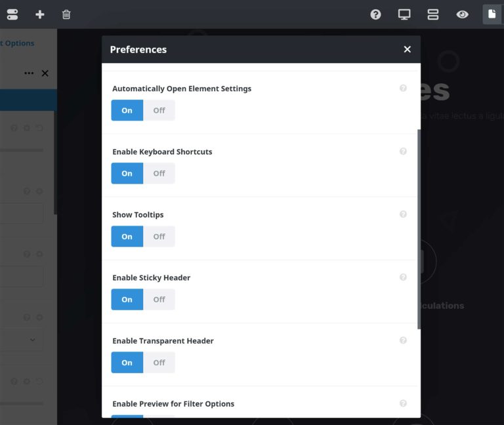Viewport: 504px width, 425px height.
Task: Close the sidebar panel with X icon
Action: click(x=45, y=73)
